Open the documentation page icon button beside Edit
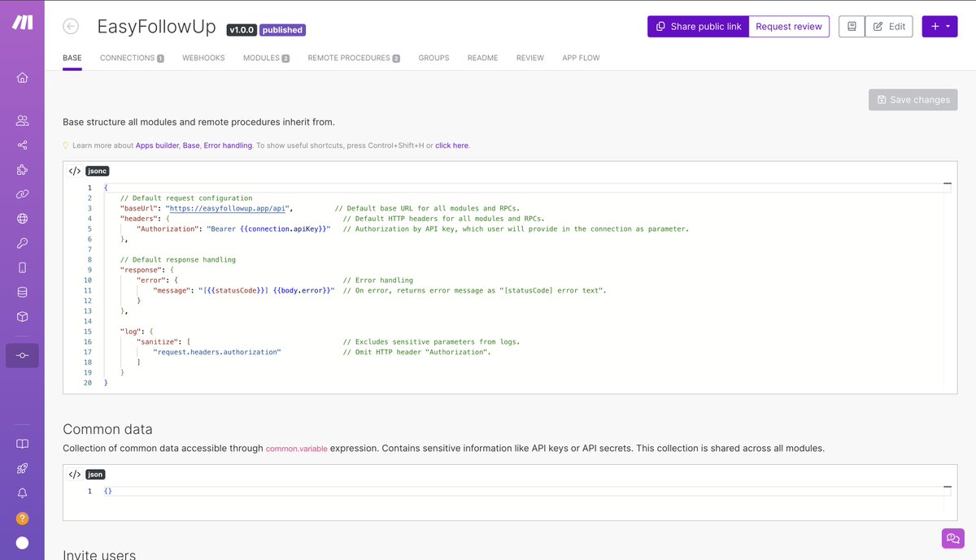Screen dimensions: 976x560 (x=852, y=26)
